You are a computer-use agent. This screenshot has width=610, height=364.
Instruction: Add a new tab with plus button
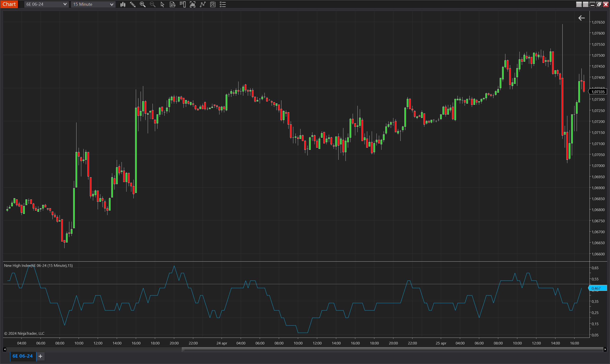coord(41,356)
